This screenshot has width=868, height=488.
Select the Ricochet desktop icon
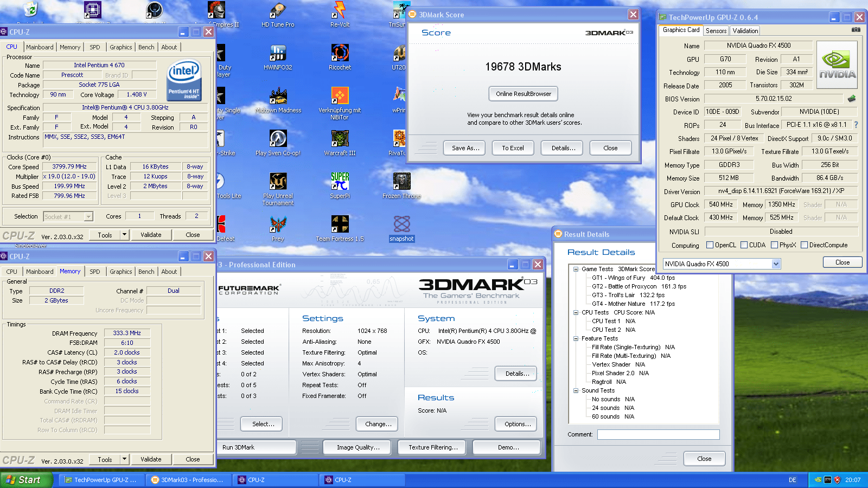point(340,57)
